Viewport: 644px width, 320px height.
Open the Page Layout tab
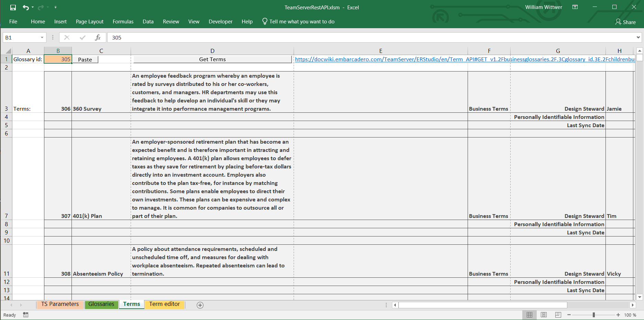point(90,22)
